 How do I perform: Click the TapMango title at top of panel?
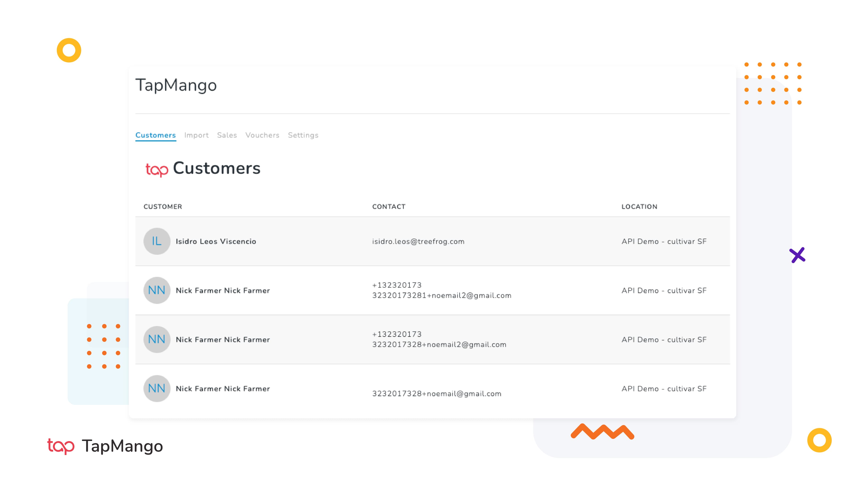[176, 86]
